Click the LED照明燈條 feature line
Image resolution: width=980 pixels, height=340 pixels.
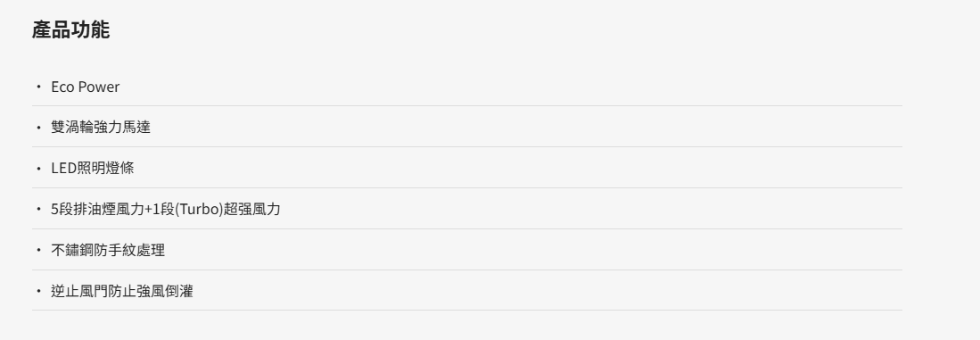[93, 168]
